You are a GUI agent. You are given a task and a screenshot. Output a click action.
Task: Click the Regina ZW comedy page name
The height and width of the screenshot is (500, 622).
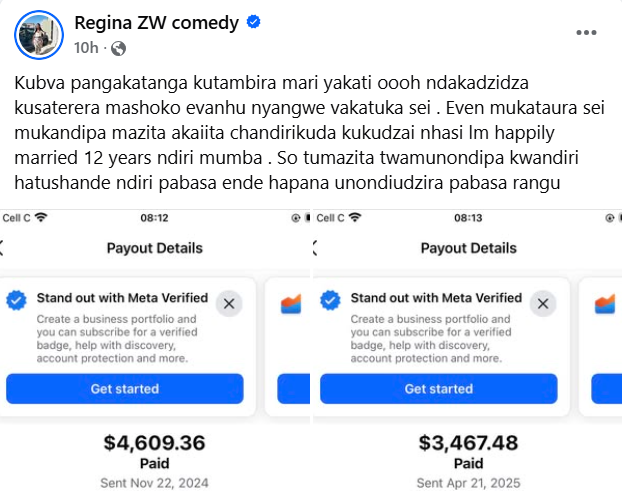pyautogui.click(x=158, y=22)
